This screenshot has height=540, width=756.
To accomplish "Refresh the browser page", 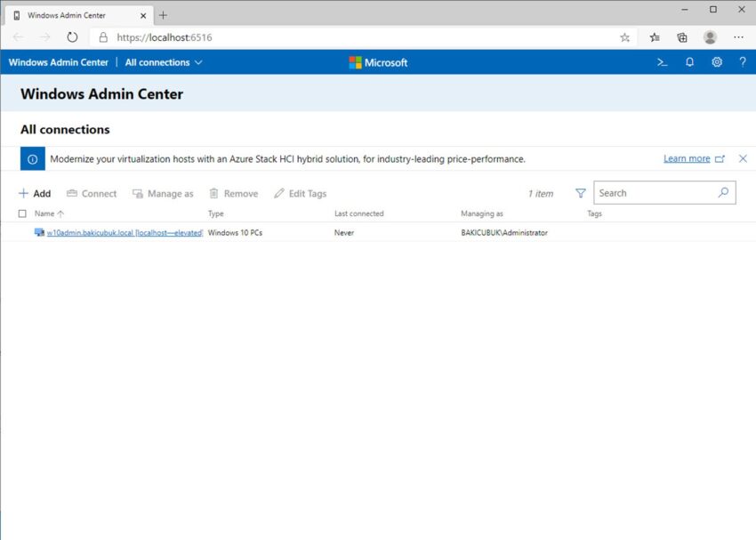I will point(73,37).
